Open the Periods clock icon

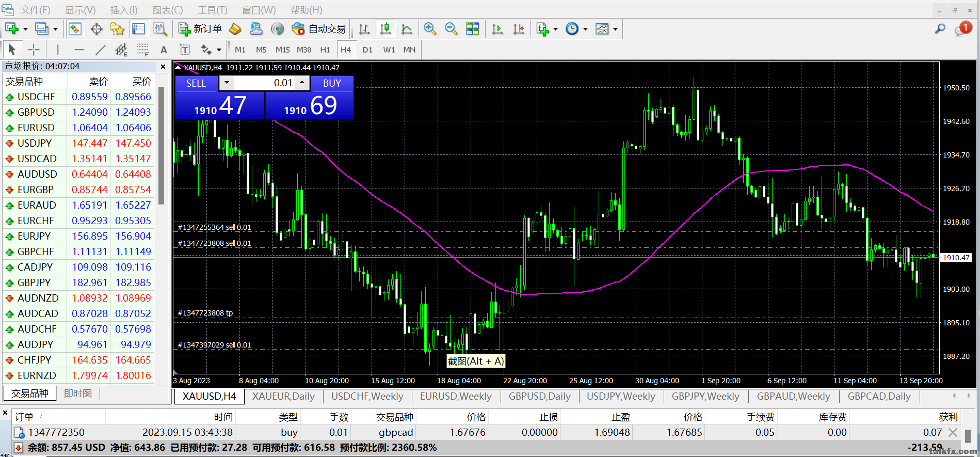(x=572, y=29)
